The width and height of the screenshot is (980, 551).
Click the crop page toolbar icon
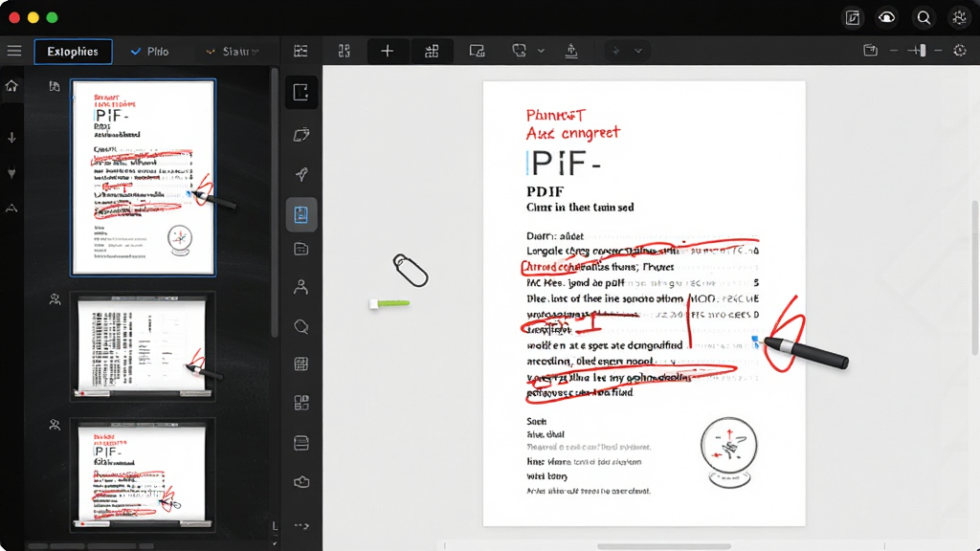[x=477, y=51]
